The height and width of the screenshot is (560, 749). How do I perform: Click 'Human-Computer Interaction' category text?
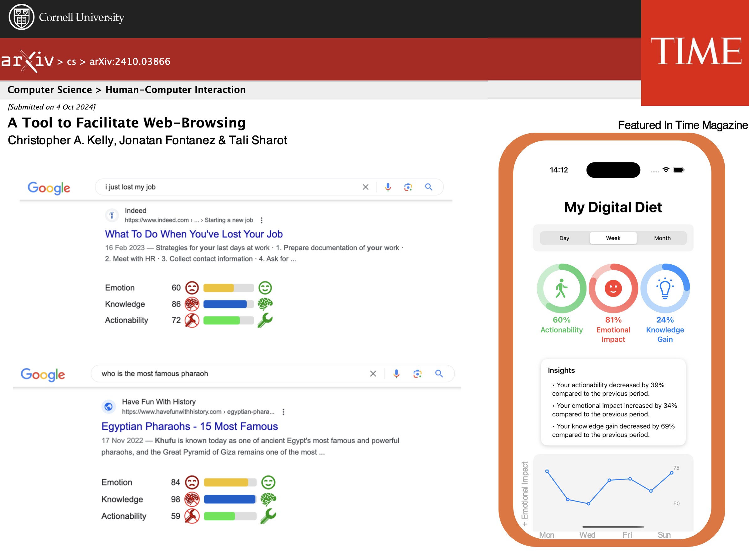pyautogui.click(x=175, y=90)
